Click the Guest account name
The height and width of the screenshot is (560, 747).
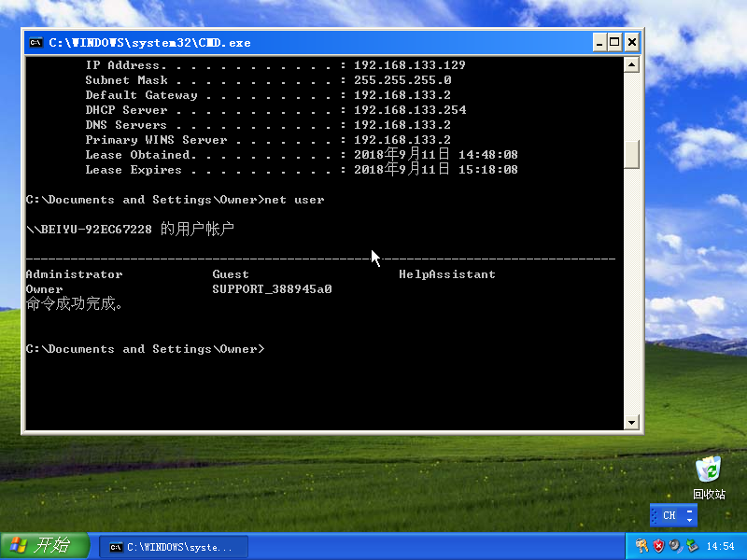pos(231,274)
